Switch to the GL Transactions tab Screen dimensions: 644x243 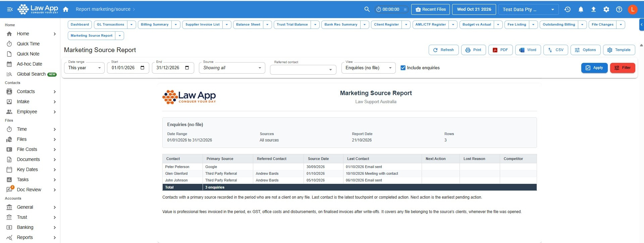(x=110, y=25)
